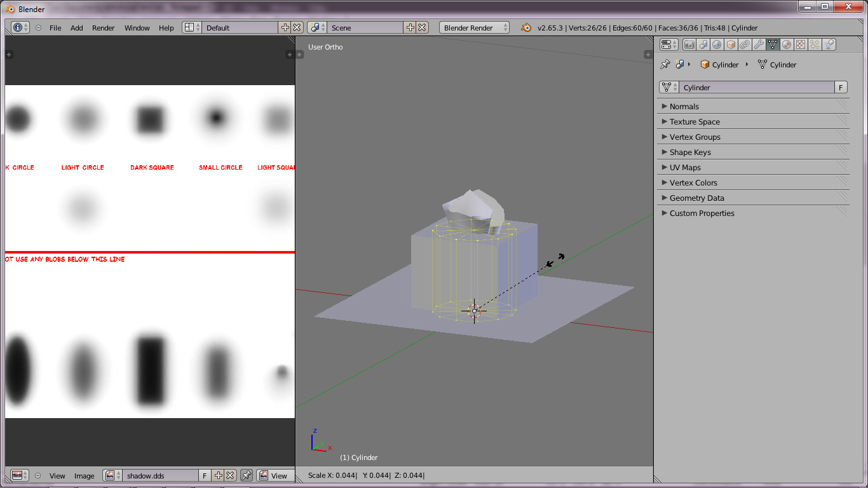Open the File menu
This screenshot has height=488, width=868.
coord(55,28)
